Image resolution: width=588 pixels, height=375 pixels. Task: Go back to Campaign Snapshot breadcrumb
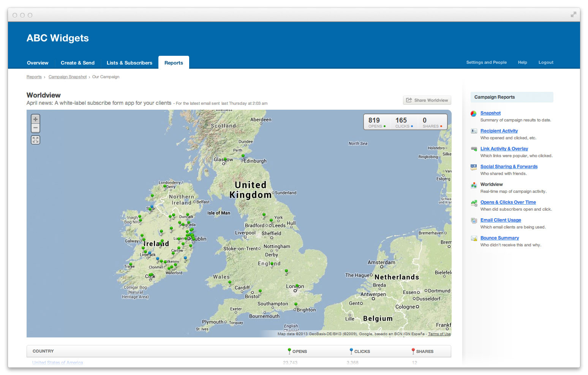coord(68,77)
